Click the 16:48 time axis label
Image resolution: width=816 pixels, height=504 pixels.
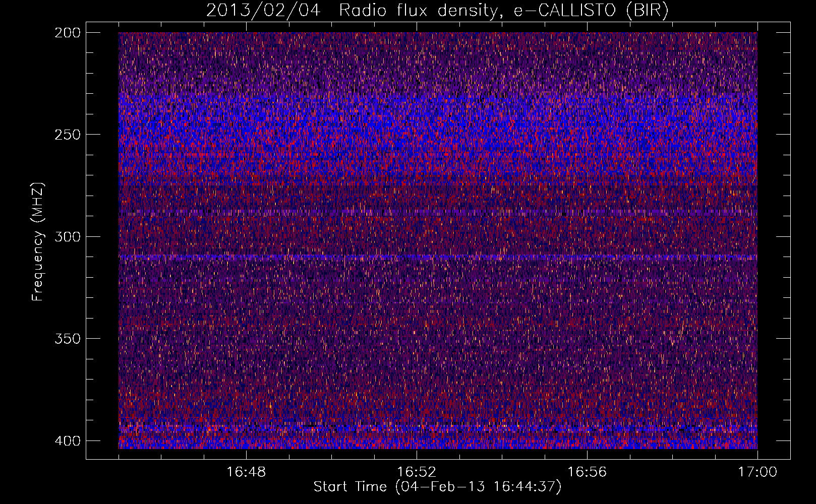coord(246,472)
